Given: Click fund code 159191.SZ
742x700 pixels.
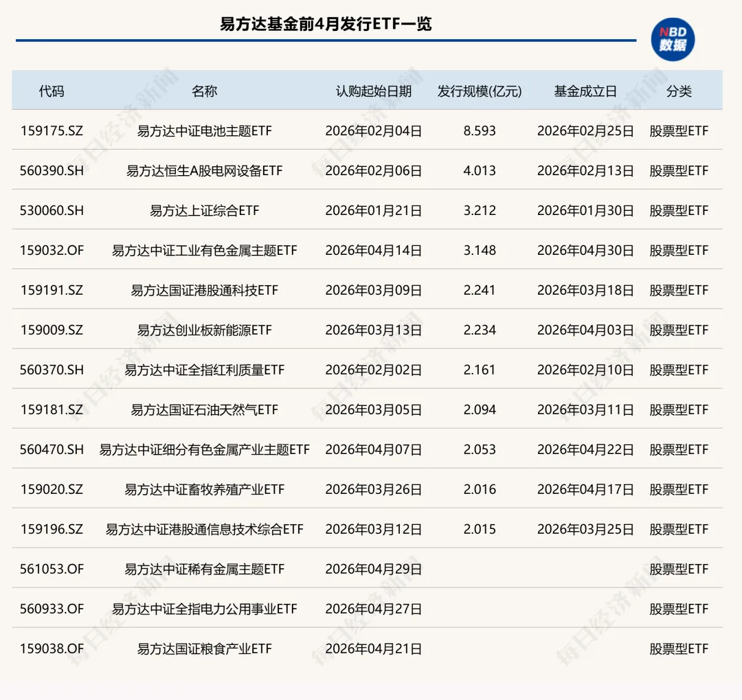Looking at the screenshot, I should pyautogui.click(x=52, y=290).
